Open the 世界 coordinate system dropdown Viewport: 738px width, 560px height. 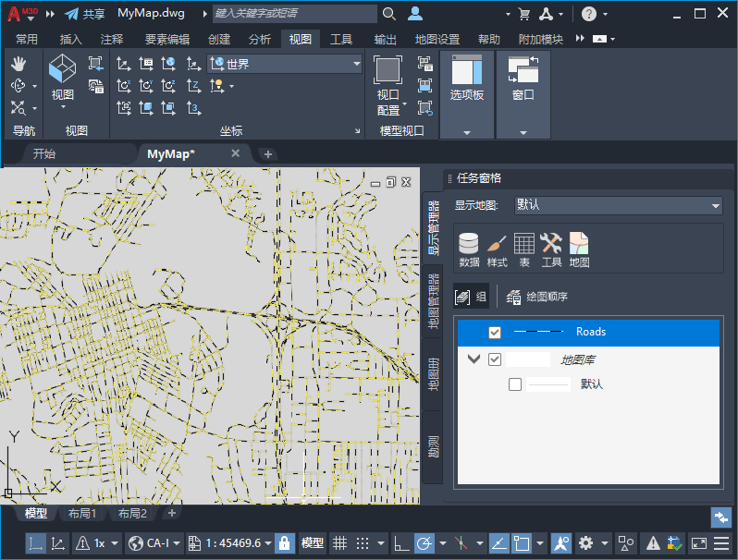coord(285,64)
